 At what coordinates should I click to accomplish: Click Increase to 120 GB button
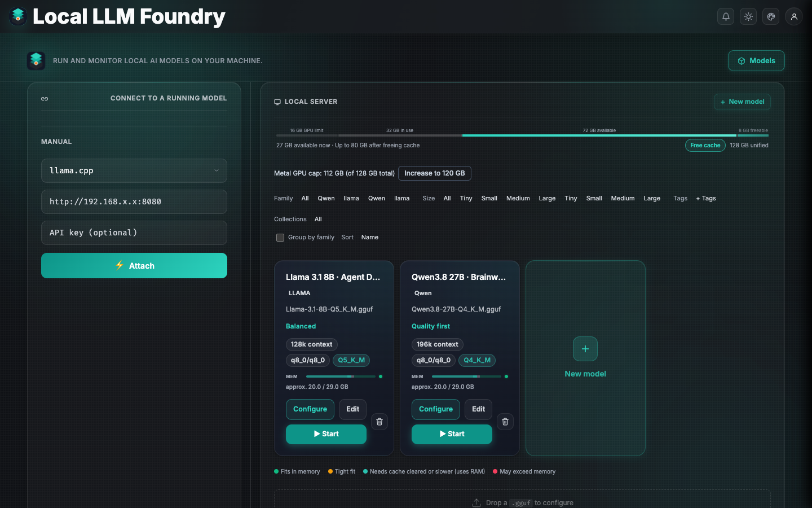click(435, 173)
